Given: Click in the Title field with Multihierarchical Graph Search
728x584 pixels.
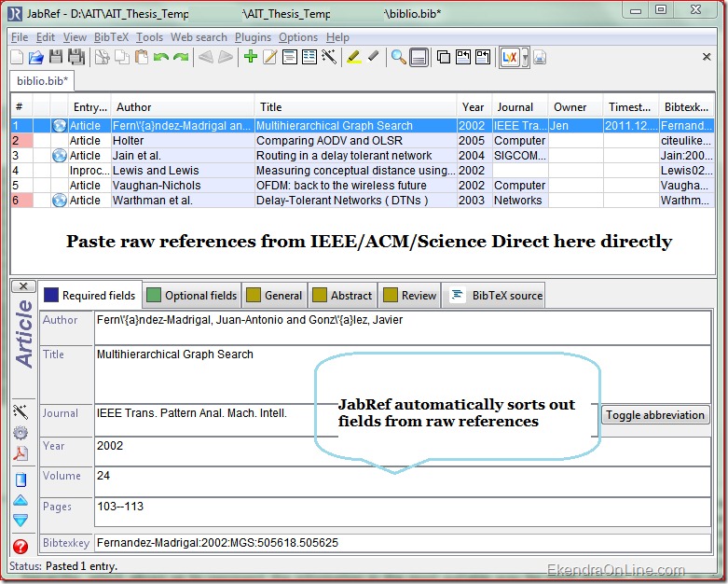Looking at the screenshot, I should [403, 374].
